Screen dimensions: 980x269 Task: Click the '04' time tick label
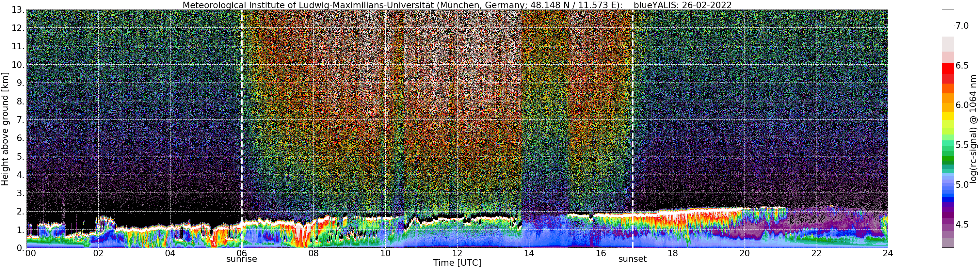coord(170,253)
